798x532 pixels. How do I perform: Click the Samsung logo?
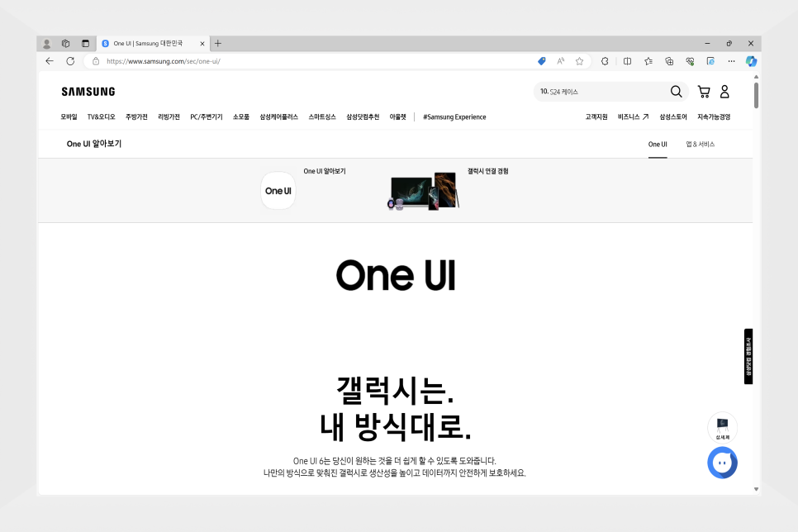88,92
